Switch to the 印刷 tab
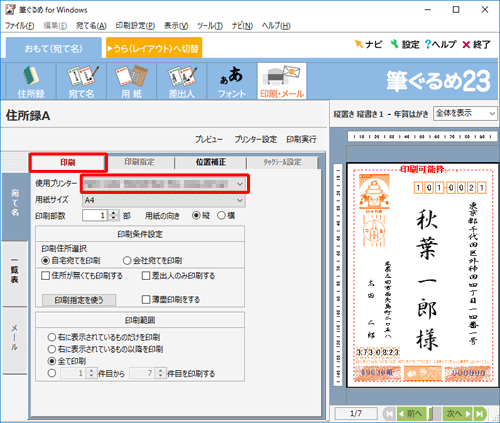This screenshot has width=500, height=423. [x=68, y=162]
